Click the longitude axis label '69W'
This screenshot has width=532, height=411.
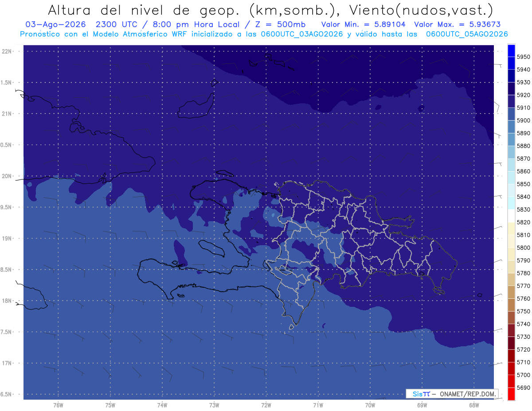coord(422,405)
